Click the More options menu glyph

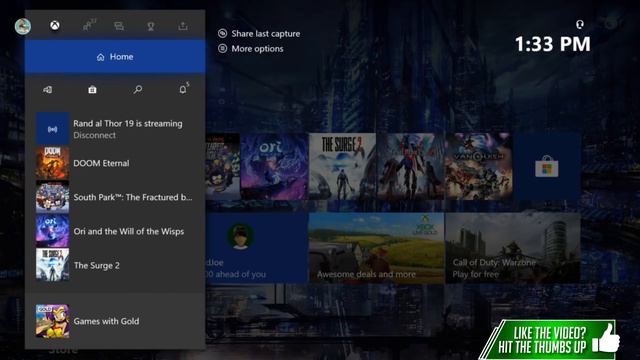tap(222, 49)
